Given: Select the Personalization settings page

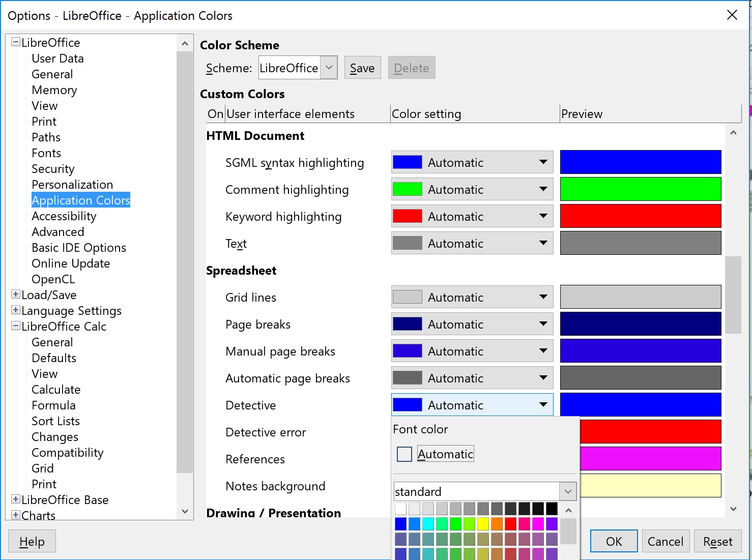Looking at the screenshot, I should point(72,184).
